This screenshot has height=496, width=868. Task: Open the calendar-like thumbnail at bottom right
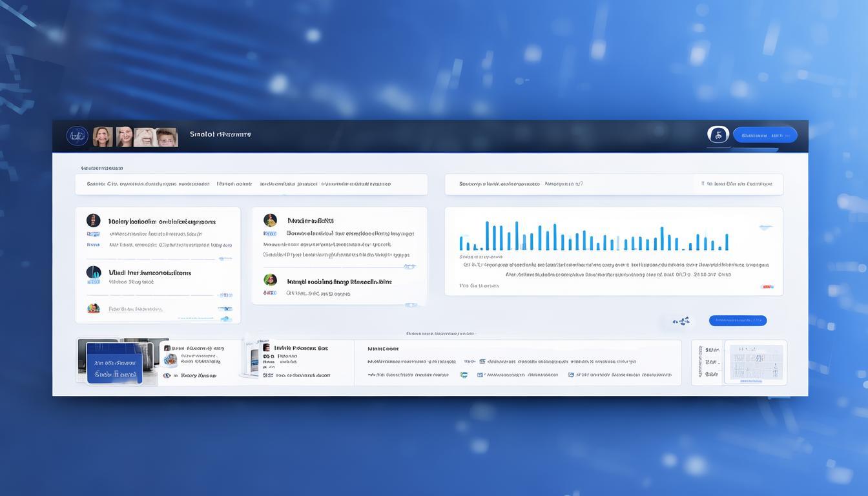pyautogui.click(x=756, y=362)
